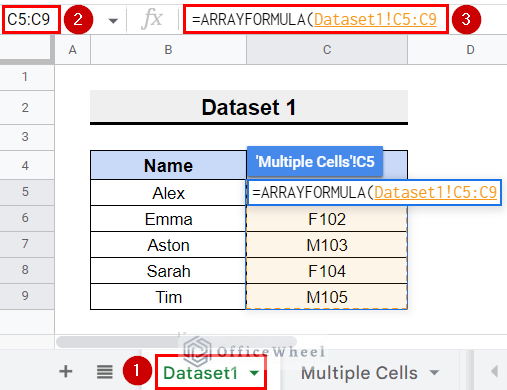Click the Name header cell

pyautogui.click(x=168, y=165)
